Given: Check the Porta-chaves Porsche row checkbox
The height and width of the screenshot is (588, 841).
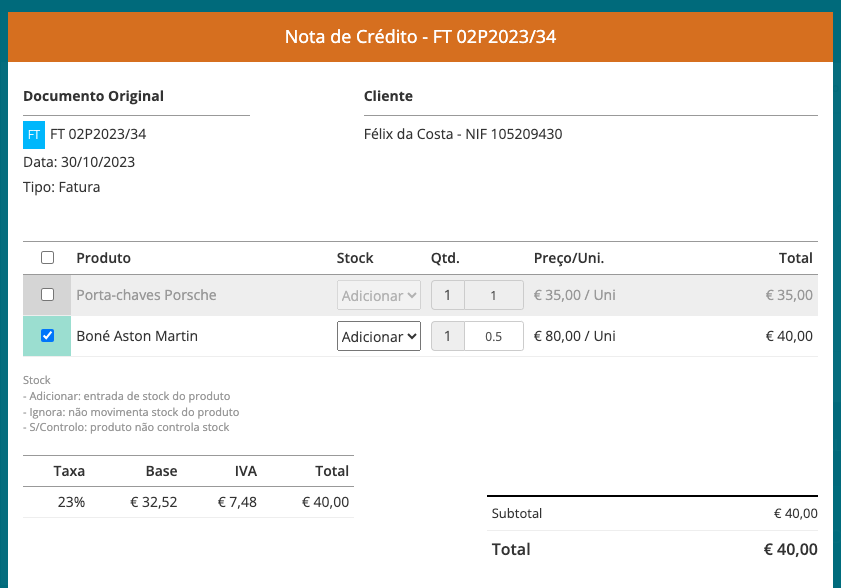Looking at the screenshot, I should [x=47, y=295].
